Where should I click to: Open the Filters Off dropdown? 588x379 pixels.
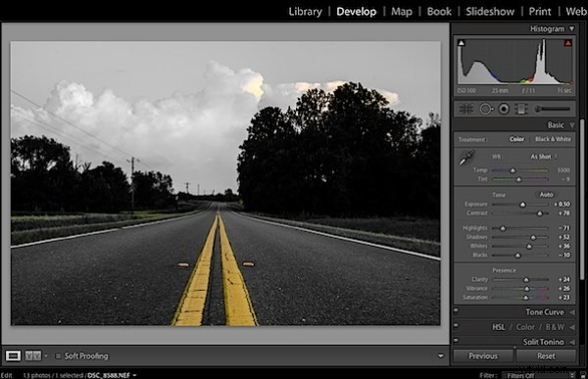539,375
